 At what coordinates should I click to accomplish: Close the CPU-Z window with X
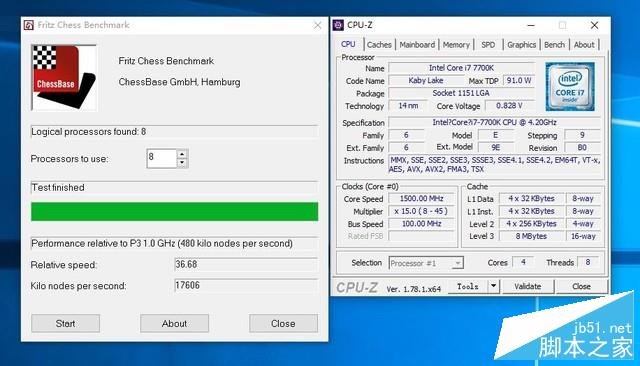[594, 25]
